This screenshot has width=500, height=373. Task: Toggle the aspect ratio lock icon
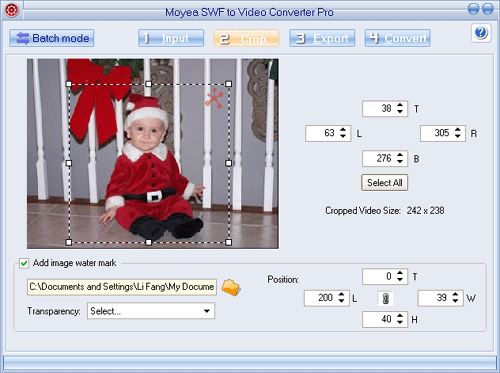[x=386, y=298]
